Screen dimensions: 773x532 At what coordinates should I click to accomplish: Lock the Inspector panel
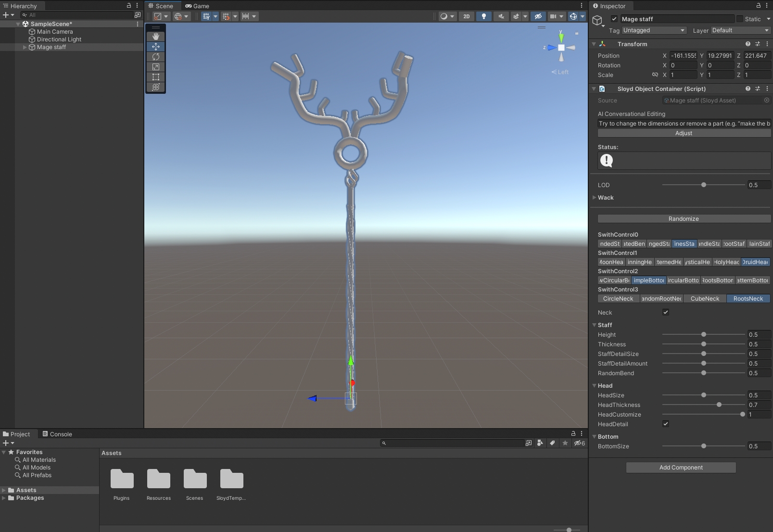759,6
